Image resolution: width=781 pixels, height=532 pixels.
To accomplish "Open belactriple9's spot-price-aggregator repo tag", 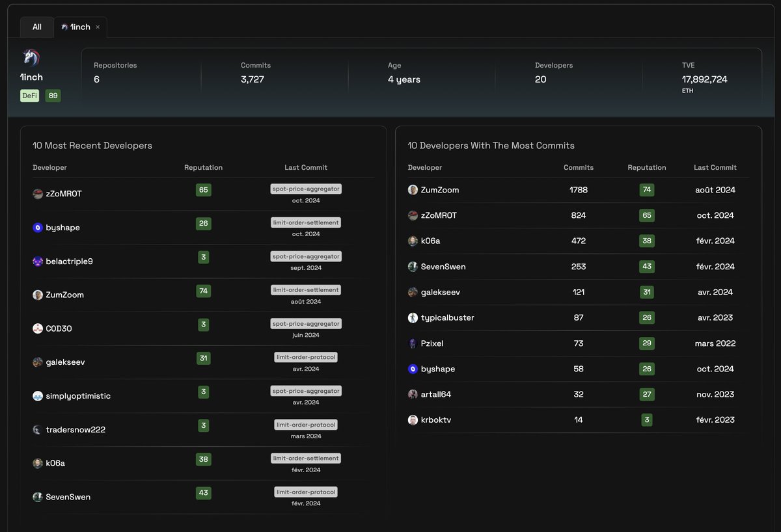I will pos(306,256).
